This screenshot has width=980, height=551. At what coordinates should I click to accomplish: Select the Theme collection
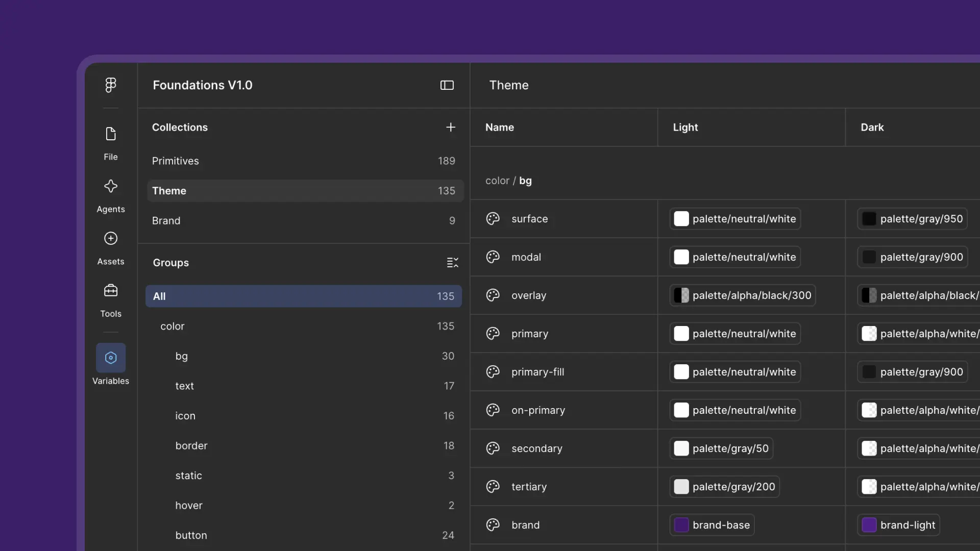tap(305, 191)
